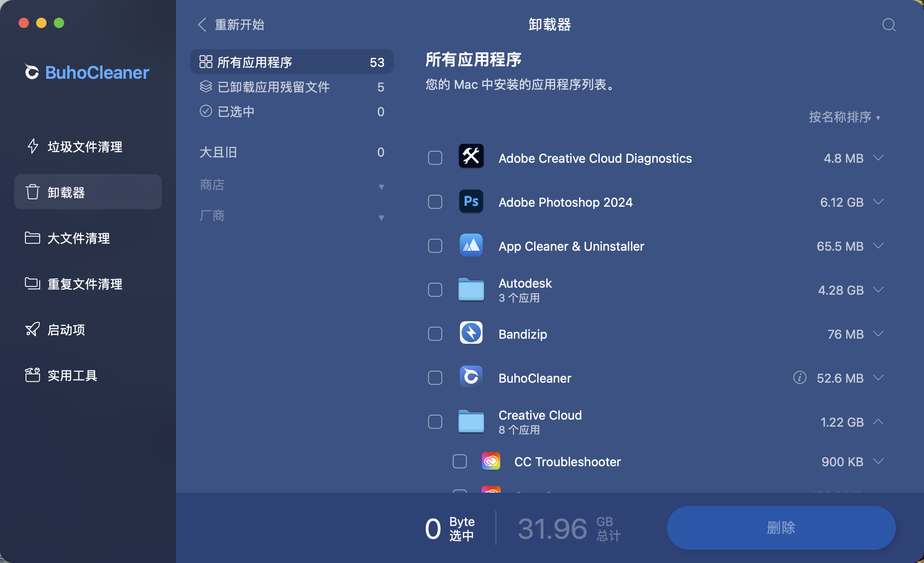Go to 重复文件清理 in sidebar

click(x=88, y=284)
